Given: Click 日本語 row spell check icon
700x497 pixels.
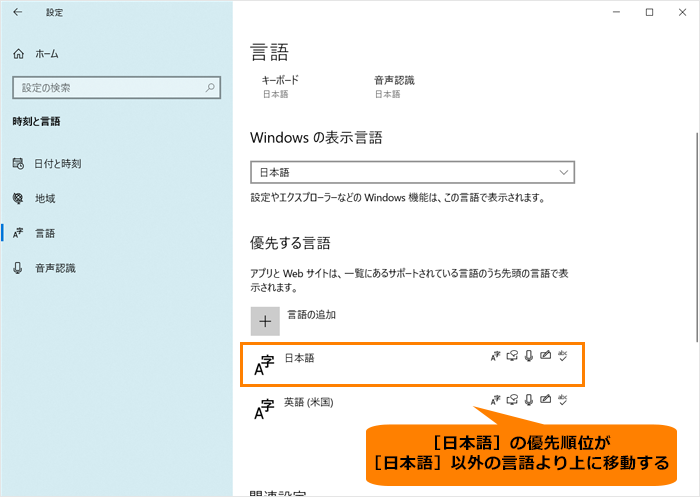Looking at the screenshot, I should tap(562, 356).
